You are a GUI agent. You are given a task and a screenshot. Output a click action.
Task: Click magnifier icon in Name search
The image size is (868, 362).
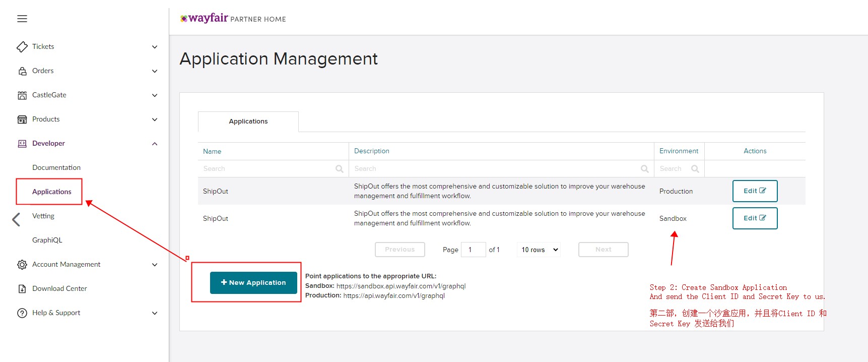tap(340, 169)
